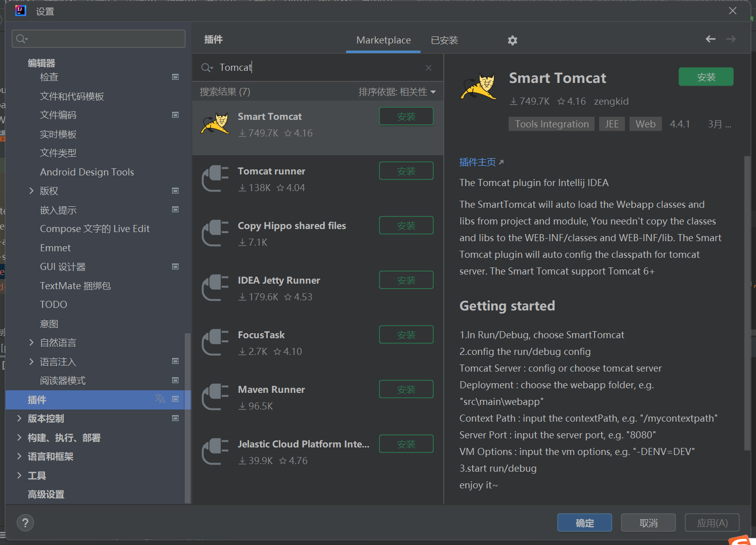The image size is (756, 545).
Task: Click the Tools Integration tag
Action: tap(552, 124)
